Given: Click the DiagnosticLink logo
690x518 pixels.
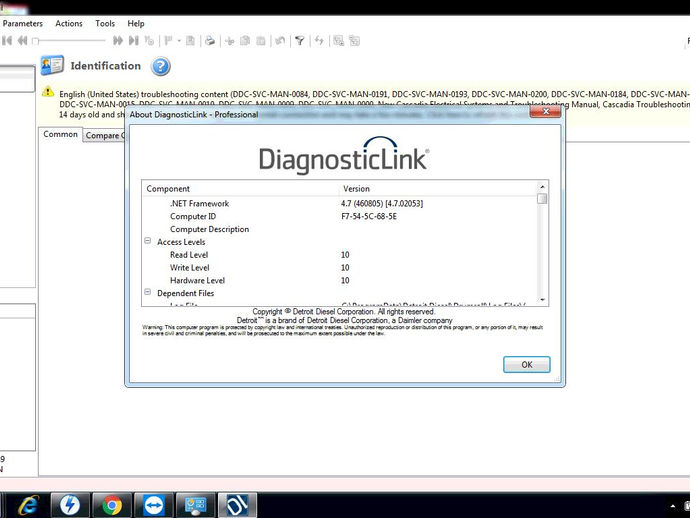Looking at the screenshot, I should (344, 154).
